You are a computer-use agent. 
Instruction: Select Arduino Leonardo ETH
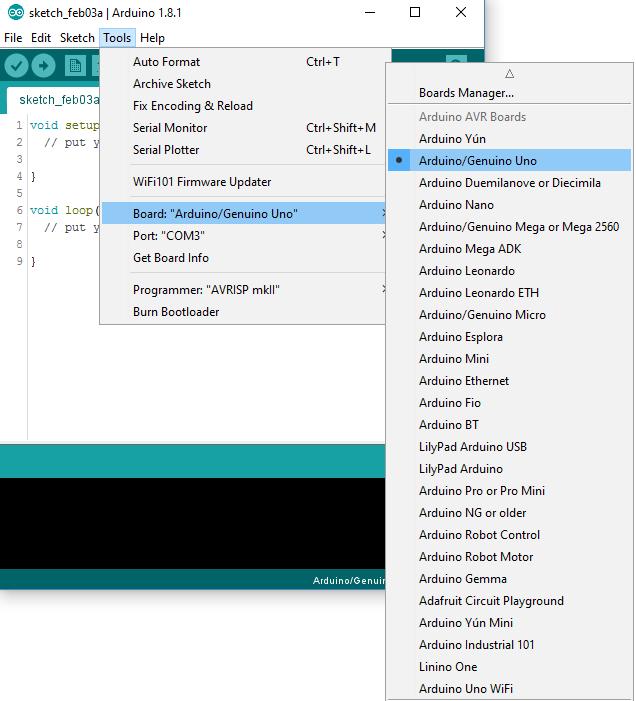[x=509, y=292]
